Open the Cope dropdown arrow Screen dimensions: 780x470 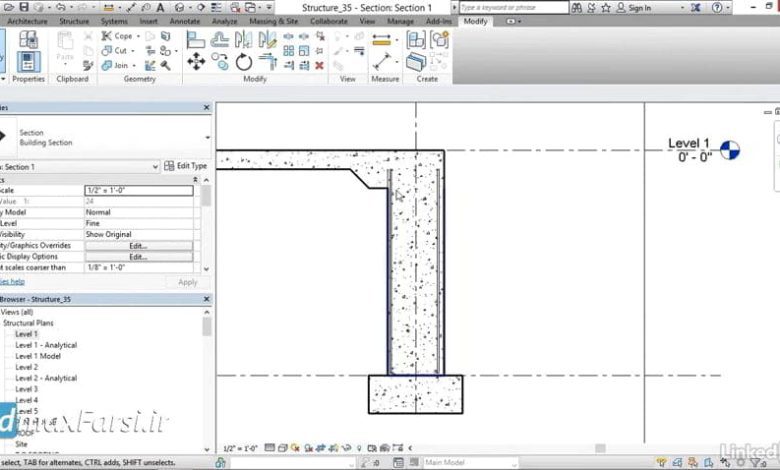tap(138, 36)
